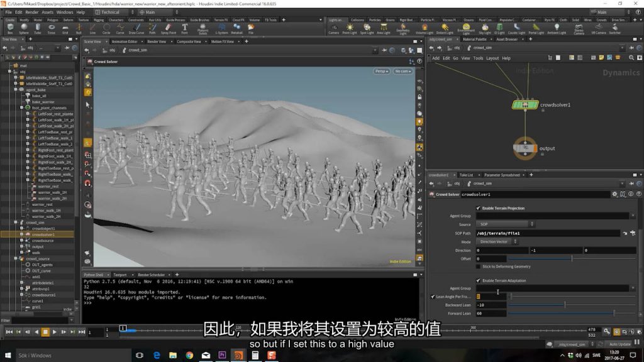The image size is (644, 362).
Task: Select the Grid shelf tool
Action: [65, 29]
